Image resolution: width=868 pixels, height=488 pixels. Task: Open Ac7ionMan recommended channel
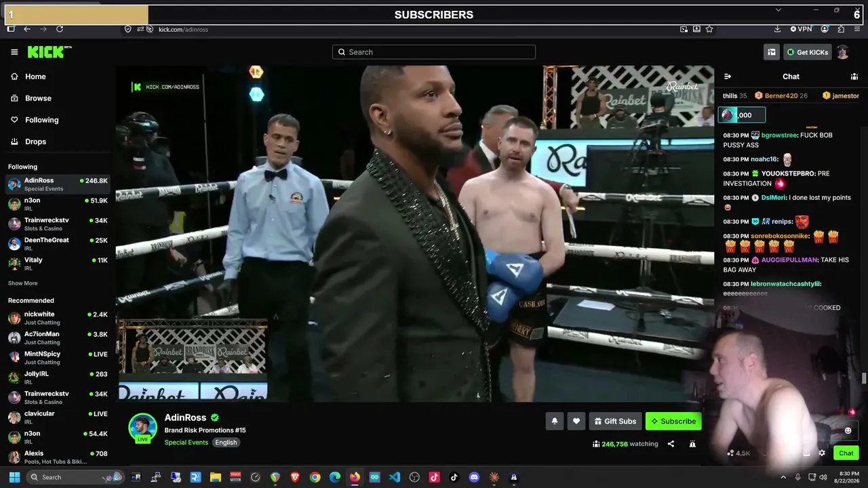[58, 338]
